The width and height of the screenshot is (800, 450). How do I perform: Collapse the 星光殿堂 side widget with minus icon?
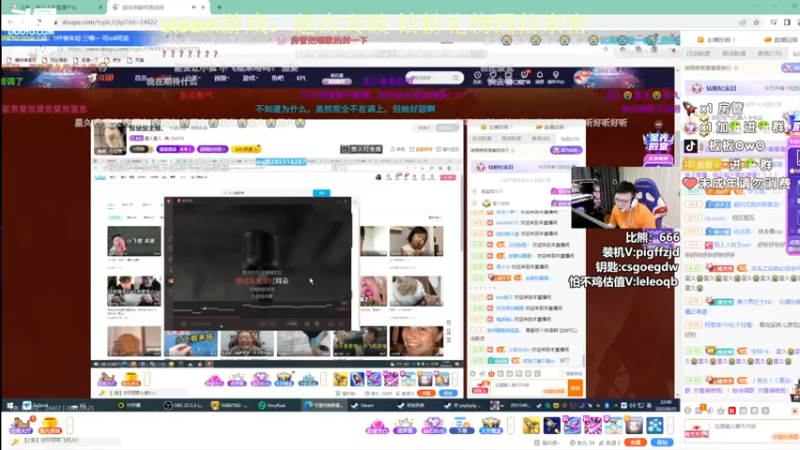coord(659,124)
